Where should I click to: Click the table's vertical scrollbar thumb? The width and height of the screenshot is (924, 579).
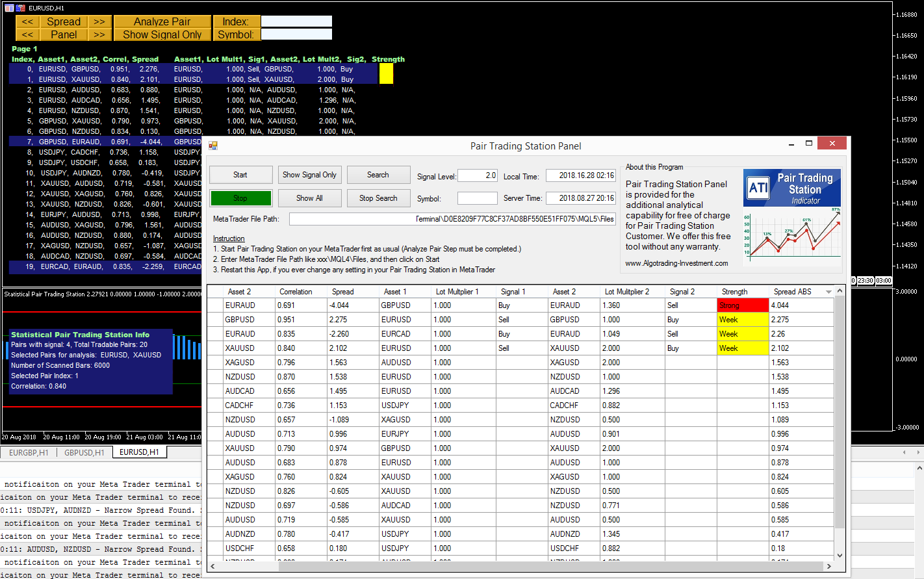click(x=840, y=412)
